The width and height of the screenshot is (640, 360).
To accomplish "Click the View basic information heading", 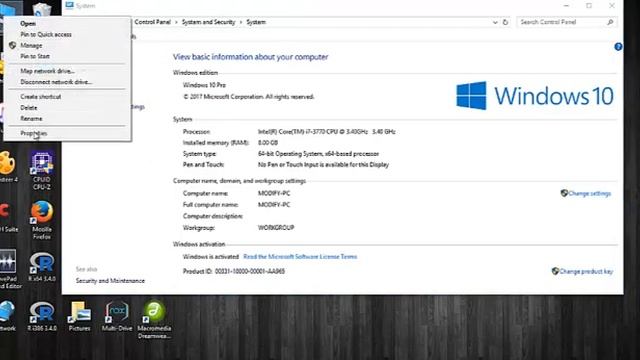I will (x=250, y=57).
